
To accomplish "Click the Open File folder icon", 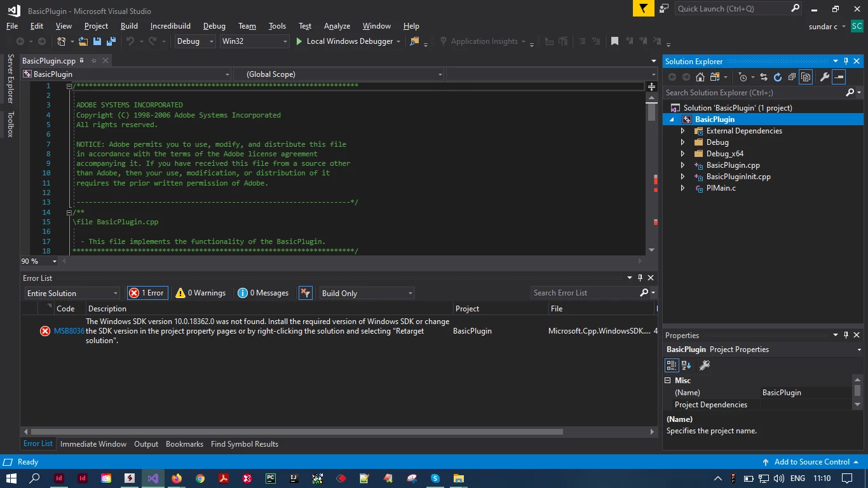I will (x=83, y=41).
